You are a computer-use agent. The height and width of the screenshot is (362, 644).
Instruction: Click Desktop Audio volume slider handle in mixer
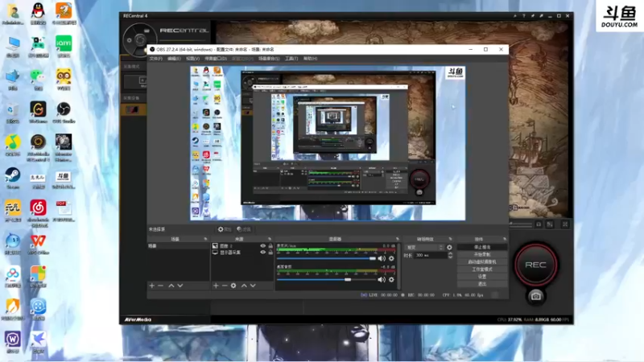pyautogui.click(x=348, y=279)
